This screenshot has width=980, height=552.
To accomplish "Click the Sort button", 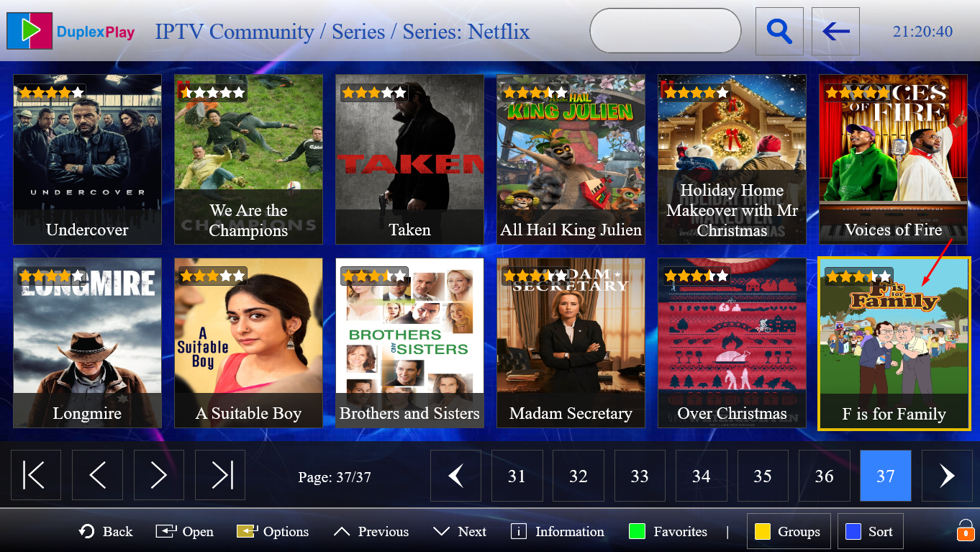I will click(x=871, y=532).
